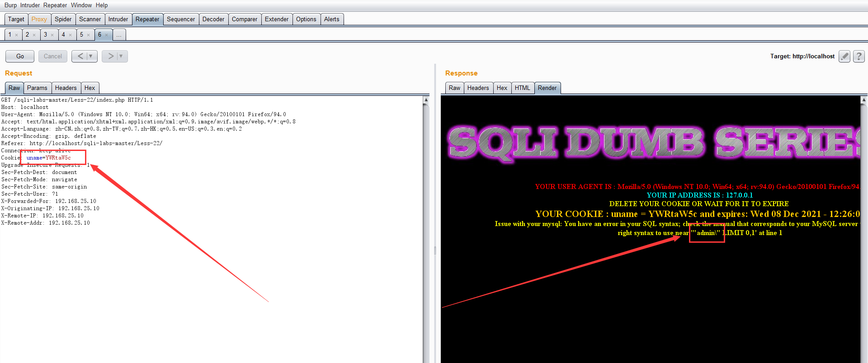Switch to the Target tool tab
The image size is (868, 363).
pyautogui.click(x=16, y=19)
